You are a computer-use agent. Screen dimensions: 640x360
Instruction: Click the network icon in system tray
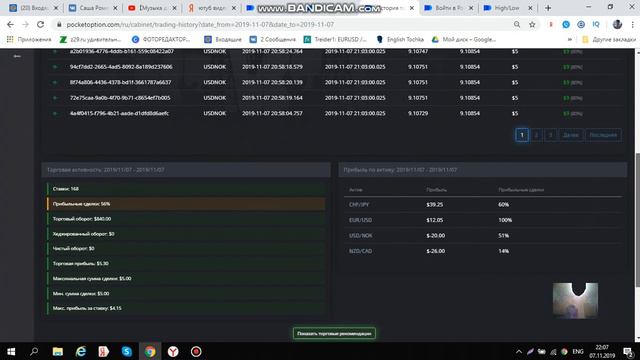pyautogui.click(x=553, y=351)
